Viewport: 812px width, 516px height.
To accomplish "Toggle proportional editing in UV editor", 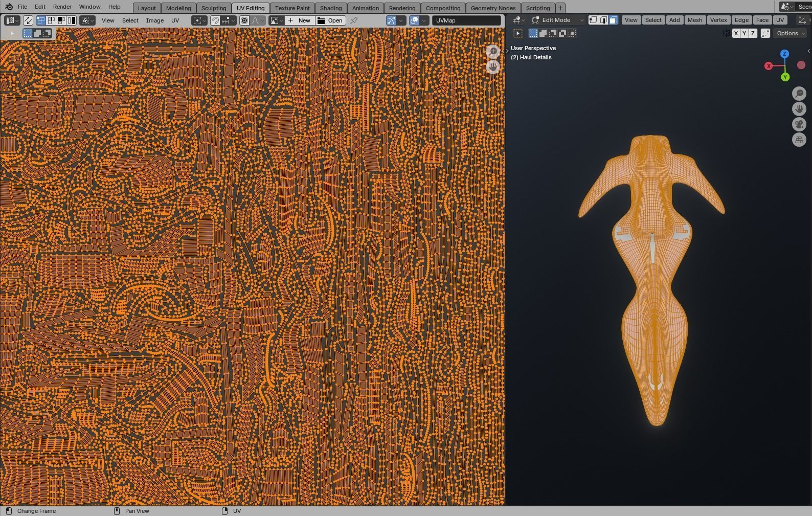I will pyautogui.click(x=244, y=20).
